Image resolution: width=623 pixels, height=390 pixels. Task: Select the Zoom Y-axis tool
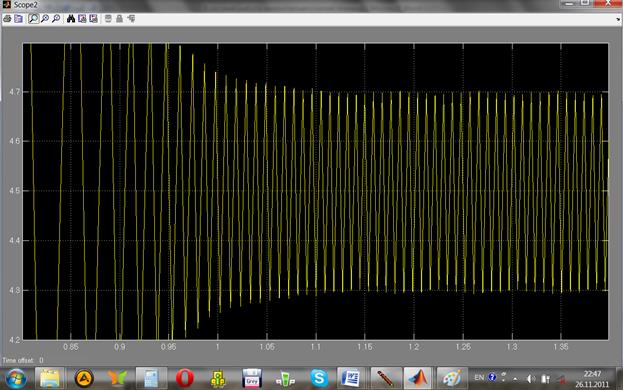pyautogui.click(x=56, y=19)
